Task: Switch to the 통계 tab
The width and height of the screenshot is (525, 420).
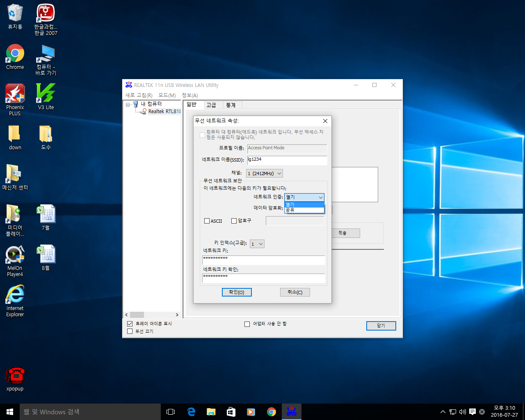Action: point(233,105)
